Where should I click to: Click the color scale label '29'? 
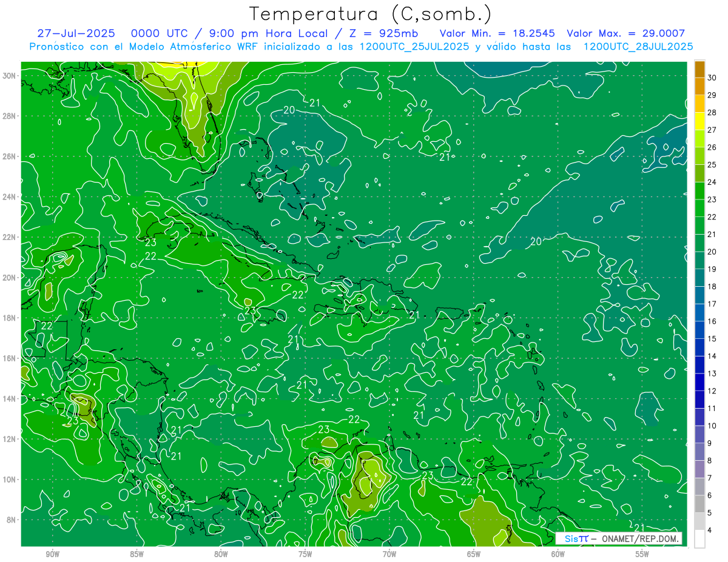pos(712,95)
